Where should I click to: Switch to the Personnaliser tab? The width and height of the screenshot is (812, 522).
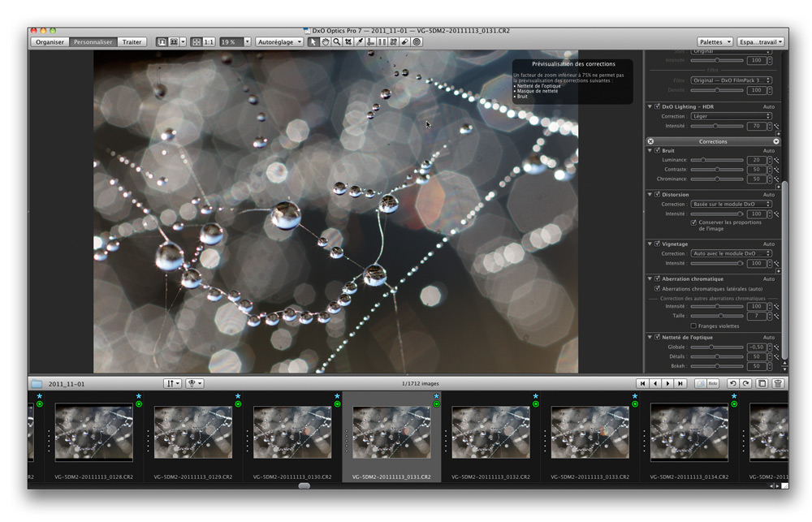pos(93,42)
